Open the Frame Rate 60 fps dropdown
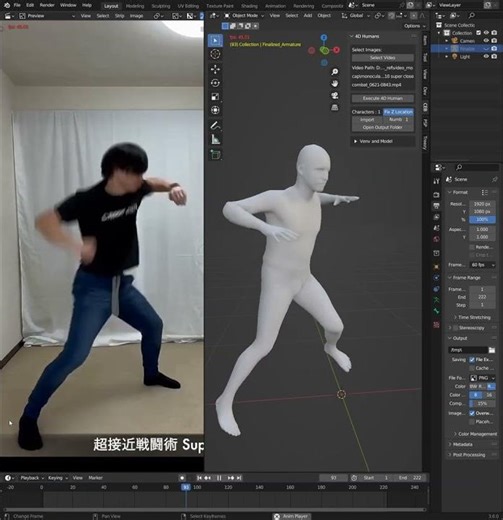 coord(482,265)
